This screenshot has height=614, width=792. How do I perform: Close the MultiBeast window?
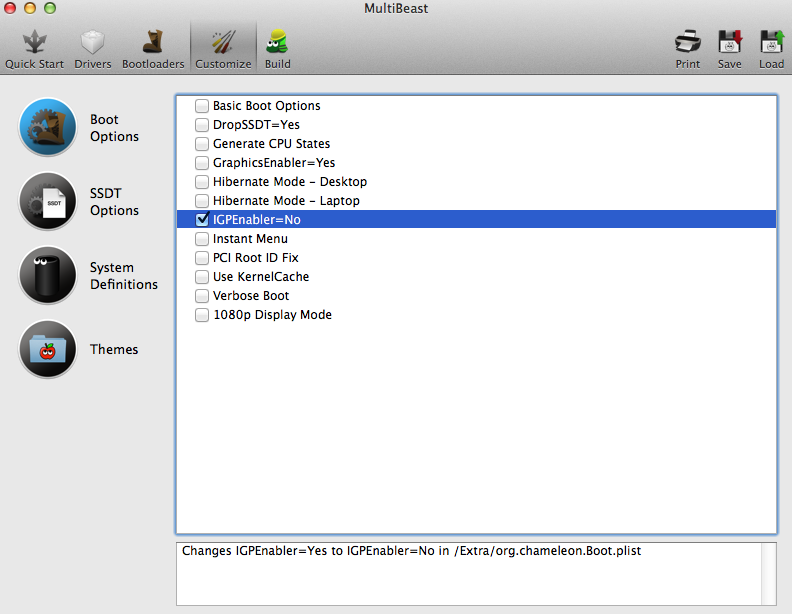pyautogui.click(x=10, y=8)
